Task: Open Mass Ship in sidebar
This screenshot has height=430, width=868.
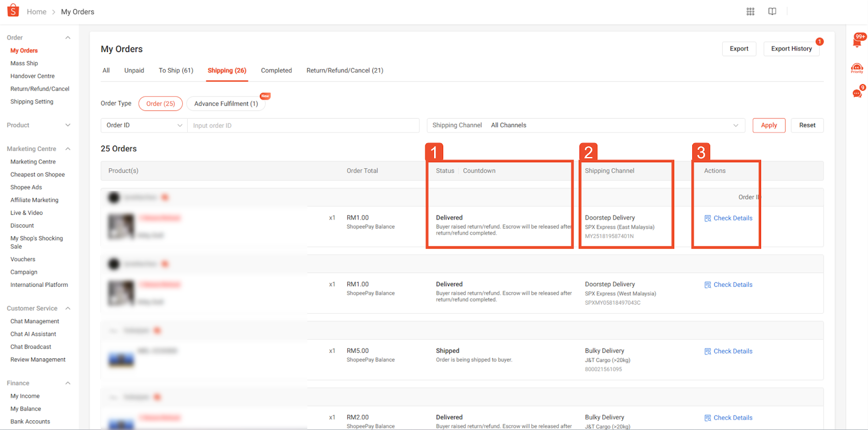Action: (x=24, y=64)
